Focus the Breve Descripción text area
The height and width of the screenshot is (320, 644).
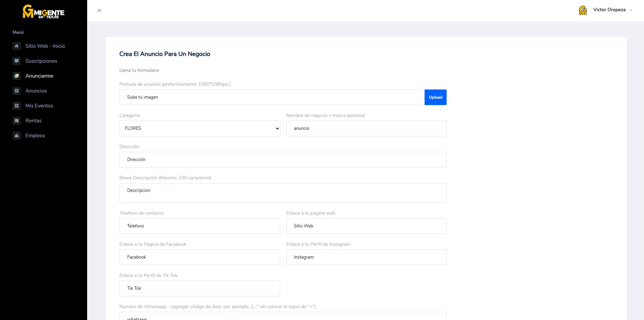283,193
